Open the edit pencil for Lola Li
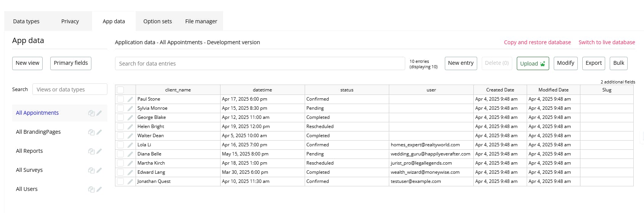The width and height of the screenshot is (644, 213). (130, 145)
